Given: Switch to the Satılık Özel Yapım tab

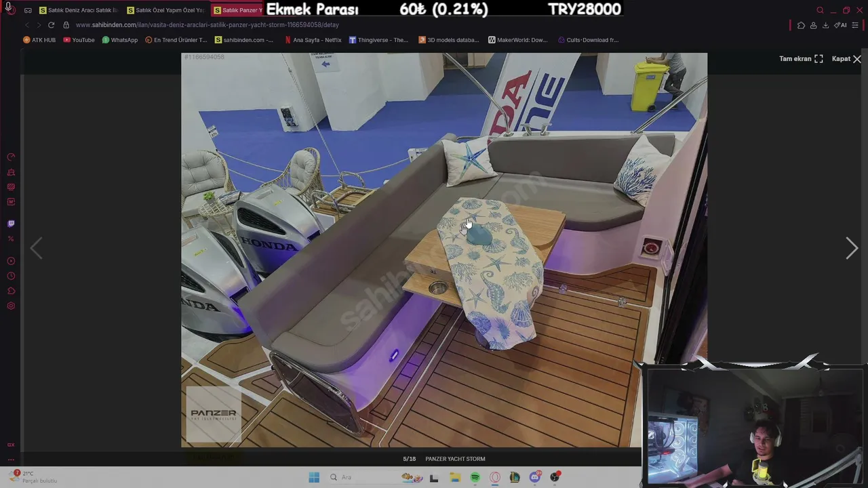Looking at the screenshot, I should tap(165, 10).
